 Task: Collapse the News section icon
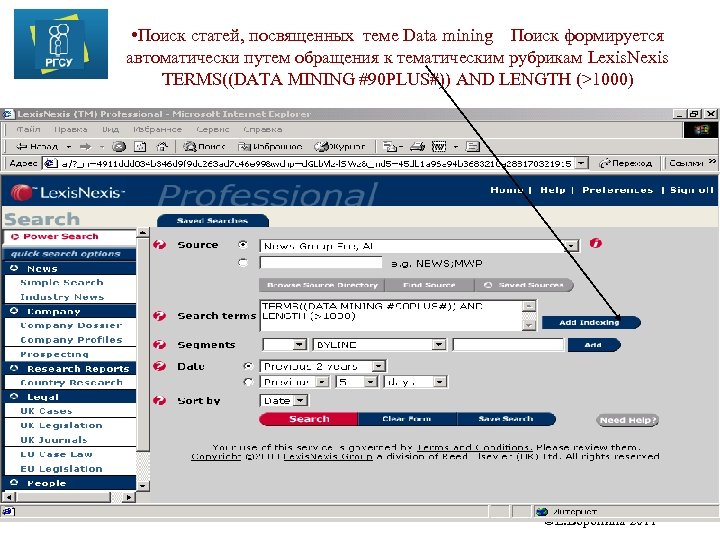[14, 268]
